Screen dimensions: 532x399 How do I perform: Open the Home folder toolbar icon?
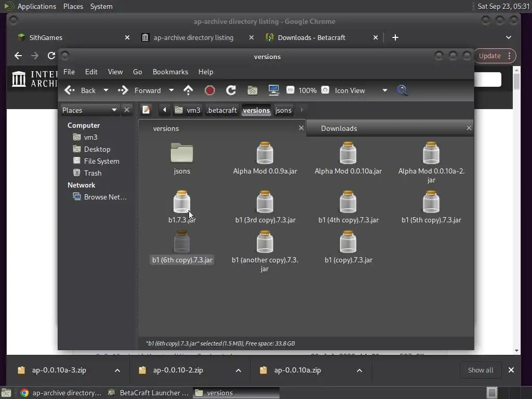click(x=252, y=90)
